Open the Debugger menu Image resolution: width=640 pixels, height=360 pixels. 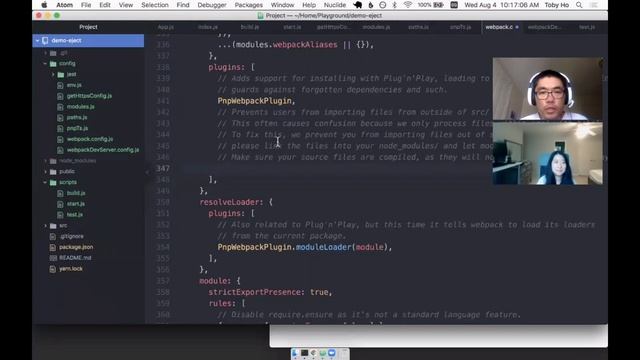click(212, 5)
